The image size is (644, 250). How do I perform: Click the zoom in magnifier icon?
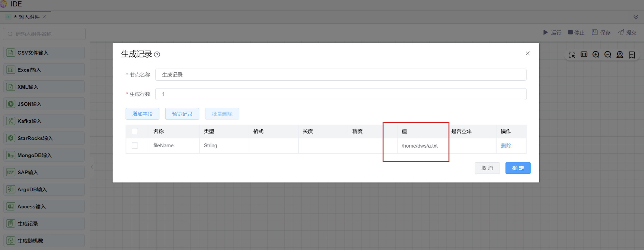pyautogui.click(x=596, y=55)
